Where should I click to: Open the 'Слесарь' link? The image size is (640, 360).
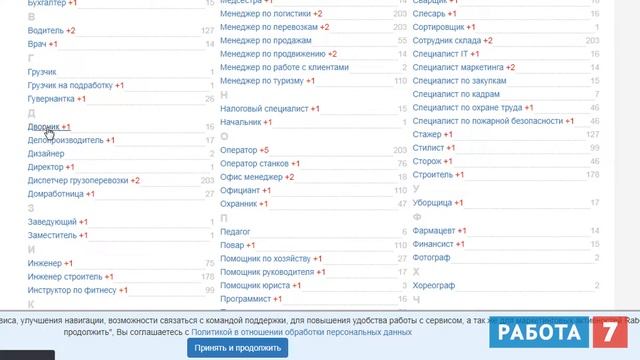point(429,13)
